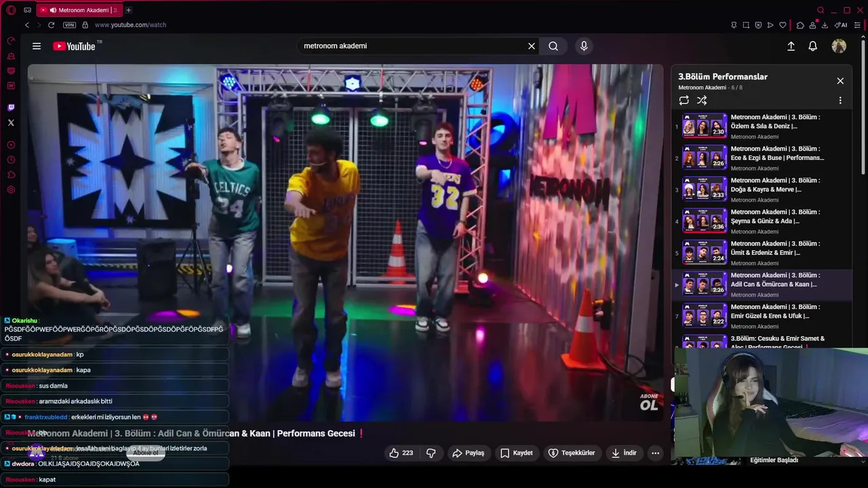
Task: Play playlist video Ümit & Erdeniz & Emir
Action: coord(762,253)
